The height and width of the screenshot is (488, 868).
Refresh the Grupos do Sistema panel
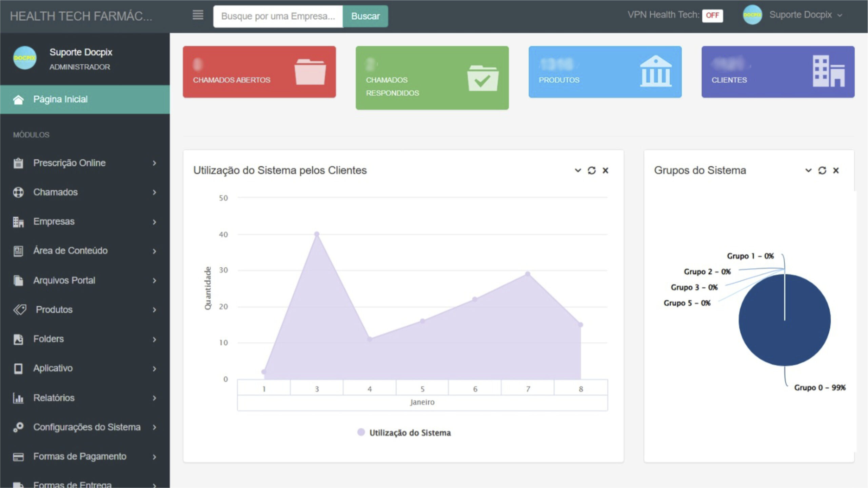(x=822, y=170)
